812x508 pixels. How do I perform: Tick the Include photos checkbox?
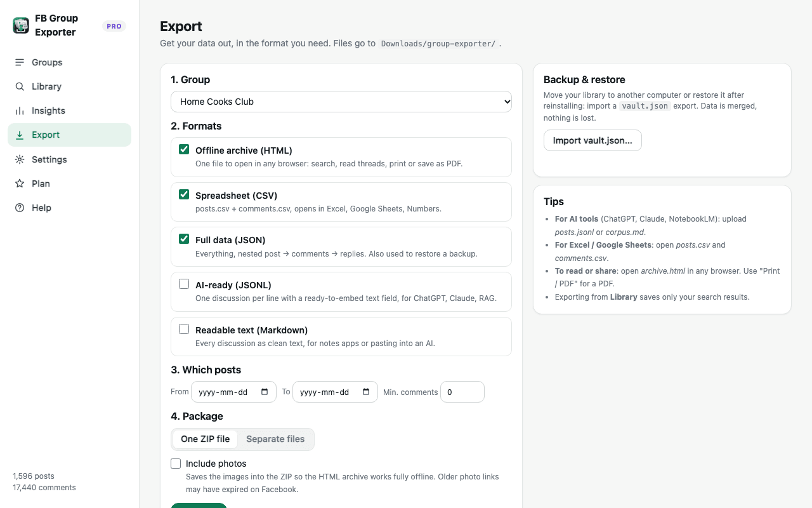(176, 464)
